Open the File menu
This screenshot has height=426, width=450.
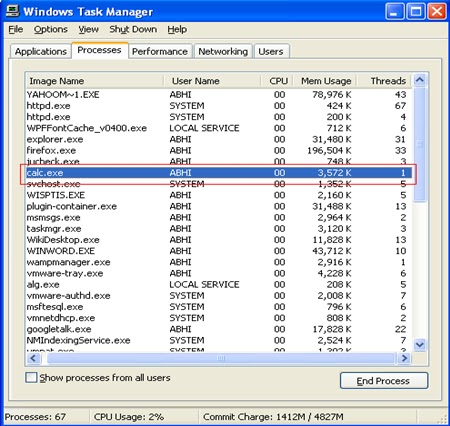click(16, 29)
